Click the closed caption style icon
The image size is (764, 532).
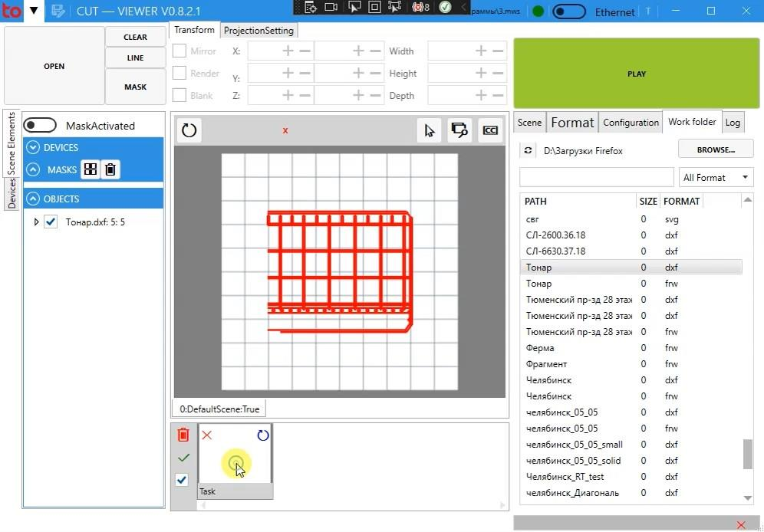[x=490, y=130]
